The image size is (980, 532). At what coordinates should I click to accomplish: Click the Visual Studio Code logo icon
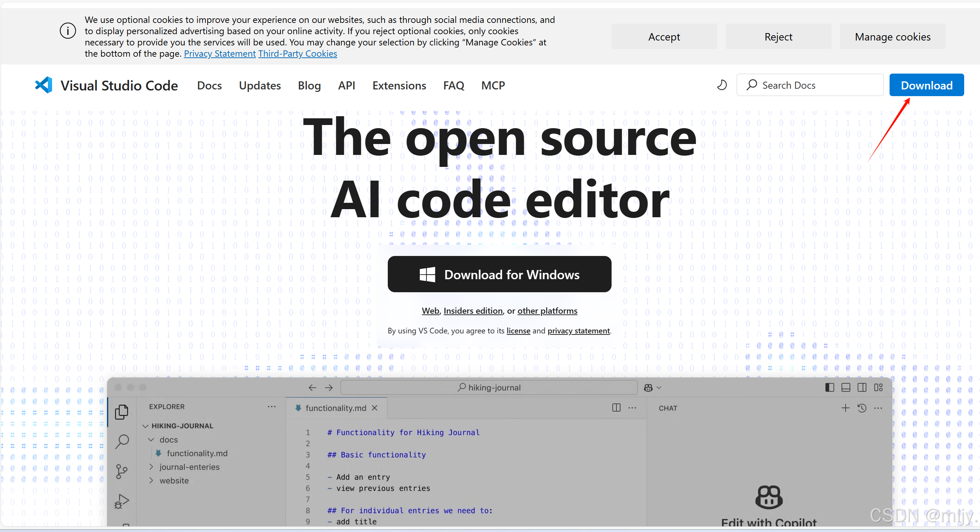(43, 85)
